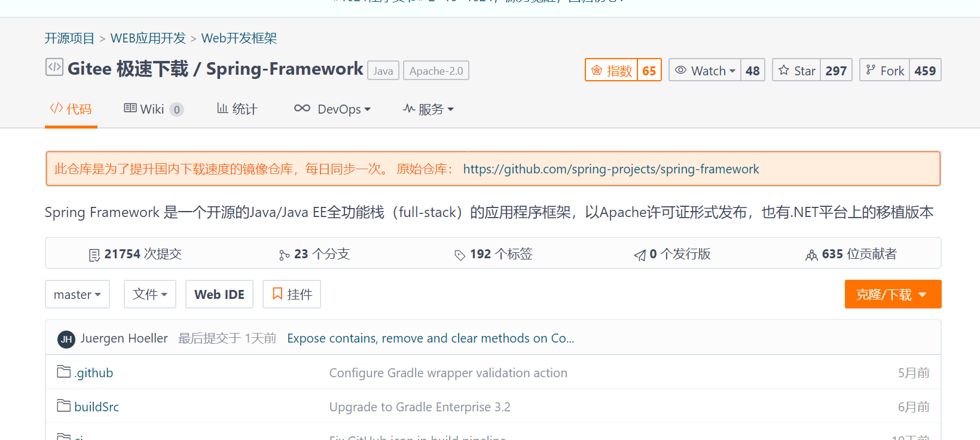Click the Watch eye icon
This screenshot has width=980, height=440.
pos(680,70)
